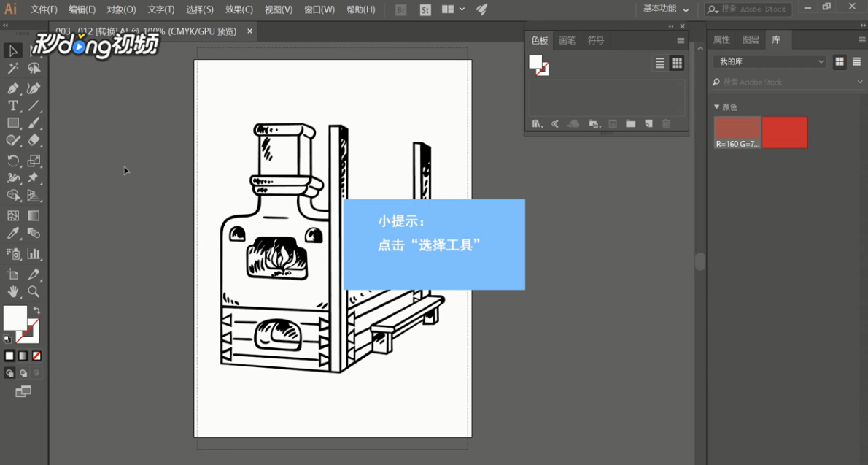Image resolution: width=868 pixels, height=465 pixels.
Task: Switch to the 画笔 panel tab
Action: pos(567,40)
